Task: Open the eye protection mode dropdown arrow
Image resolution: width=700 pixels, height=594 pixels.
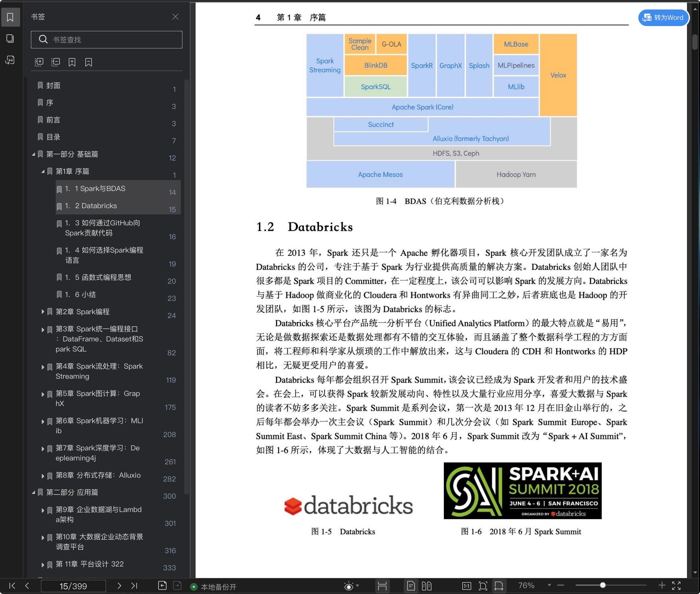Action: (x=358, y=586)
